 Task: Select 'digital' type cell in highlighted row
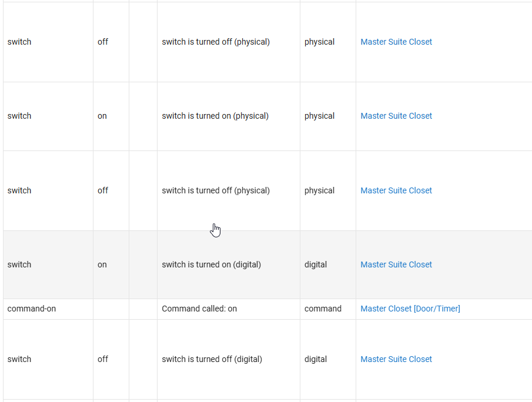tap(316, 264)
